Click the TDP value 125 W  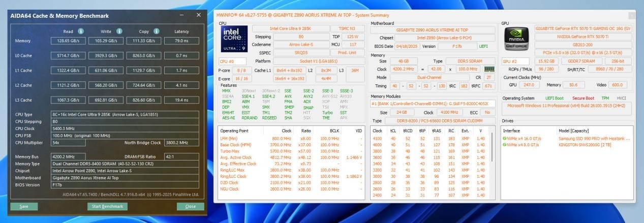click(x=352, y=37)
